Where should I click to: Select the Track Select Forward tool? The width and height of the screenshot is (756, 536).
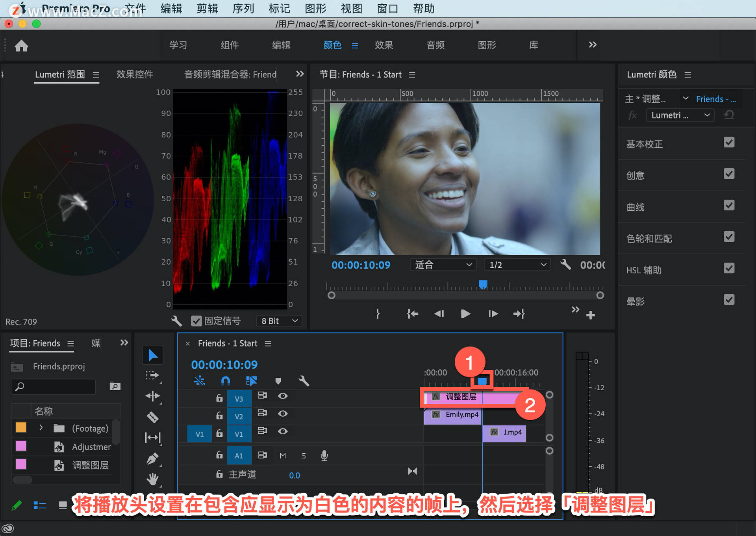(152, 375)
